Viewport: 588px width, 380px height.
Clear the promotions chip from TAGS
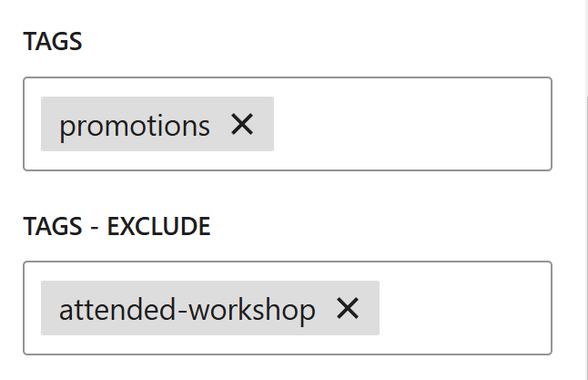pyautogui.click(x=241, y=124)
